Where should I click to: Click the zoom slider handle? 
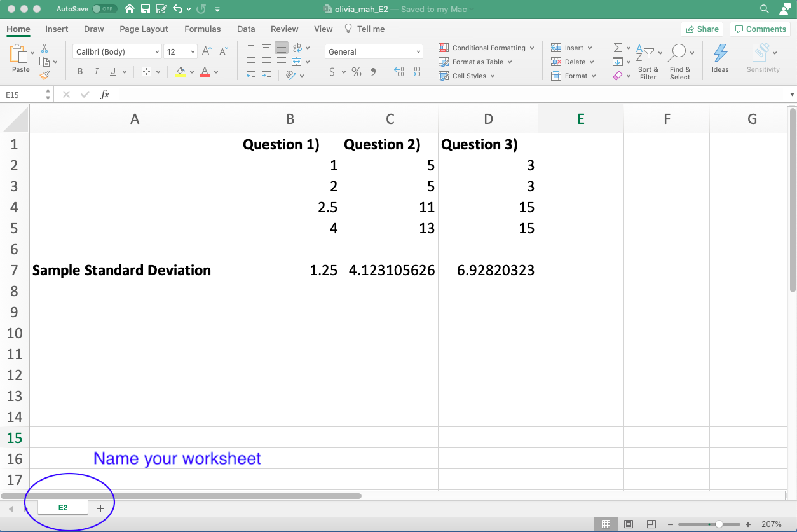[x=719, y=524]
